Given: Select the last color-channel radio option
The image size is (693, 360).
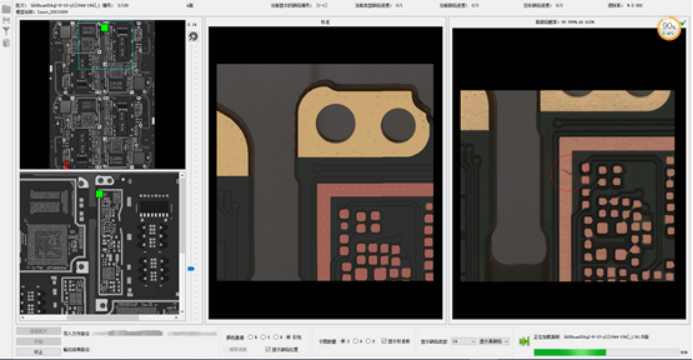Looking at the screenshot, I should pyautogui.click(x=289, y=337).
